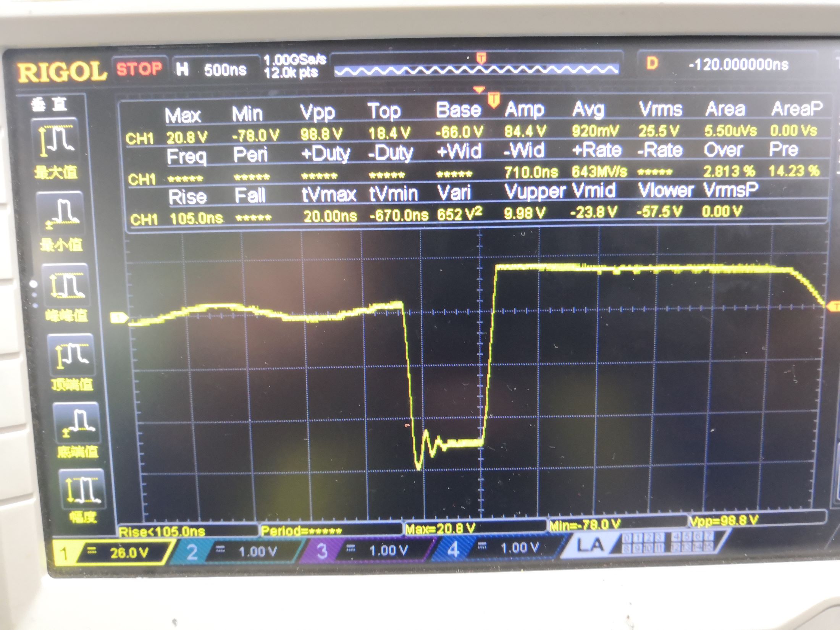Select the 顶端值 (Top) measurement icon
This screenshot has width=840, height=630.
(x=71, y=355)
